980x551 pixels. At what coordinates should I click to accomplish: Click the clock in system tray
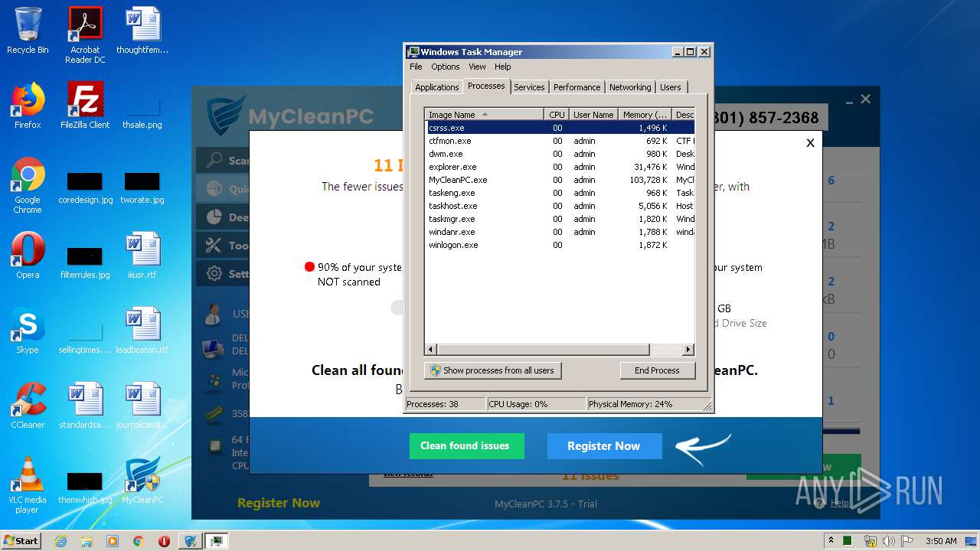click(941, 541)
